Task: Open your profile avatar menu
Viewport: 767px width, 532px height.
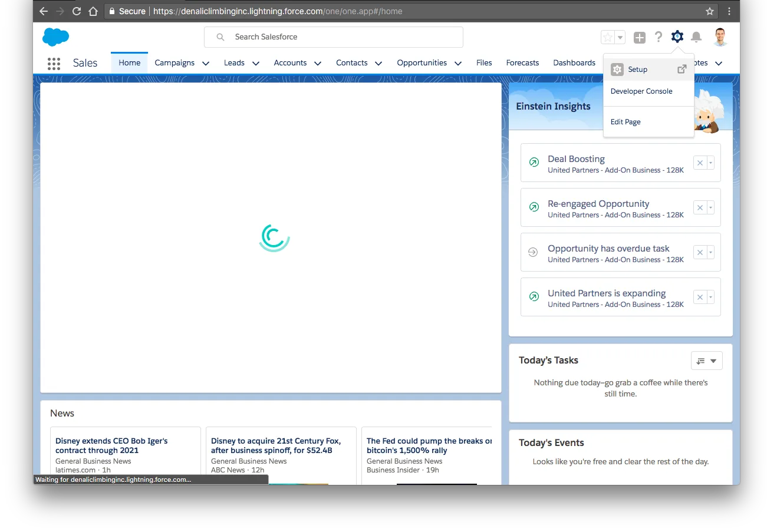Action: (x=720, y=37)
